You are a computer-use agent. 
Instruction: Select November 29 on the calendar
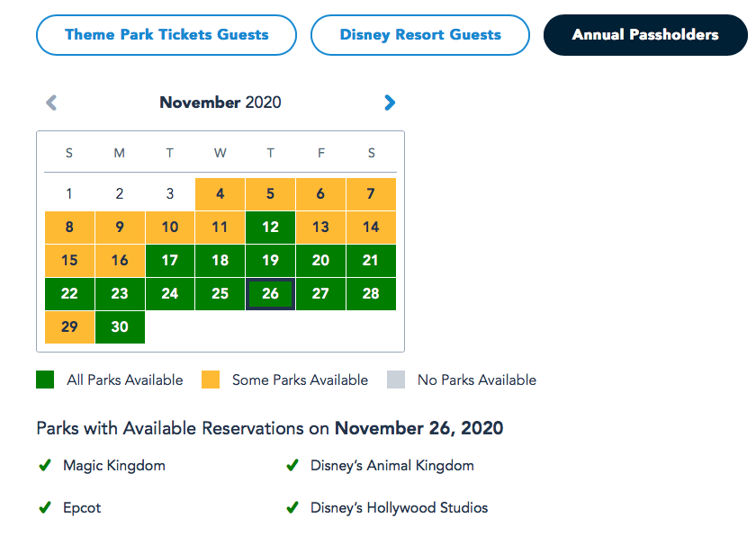tap(69, 327)
